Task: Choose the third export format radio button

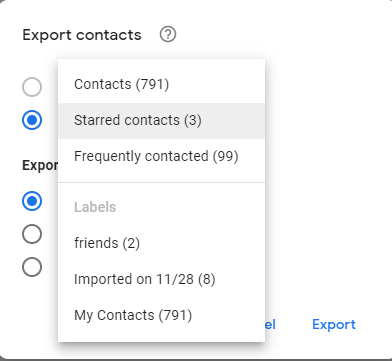Action: (32, 267)
